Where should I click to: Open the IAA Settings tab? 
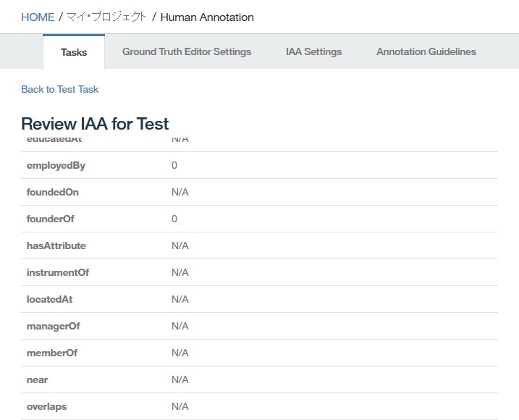pyautogui.click(x=313, y=52)
